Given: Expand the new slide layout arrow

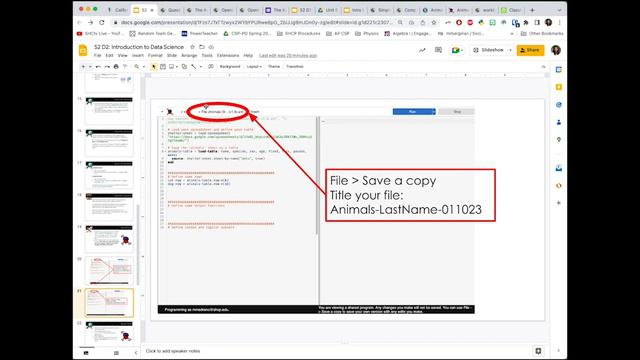Looking at the screenshot, I should [90, 67].
